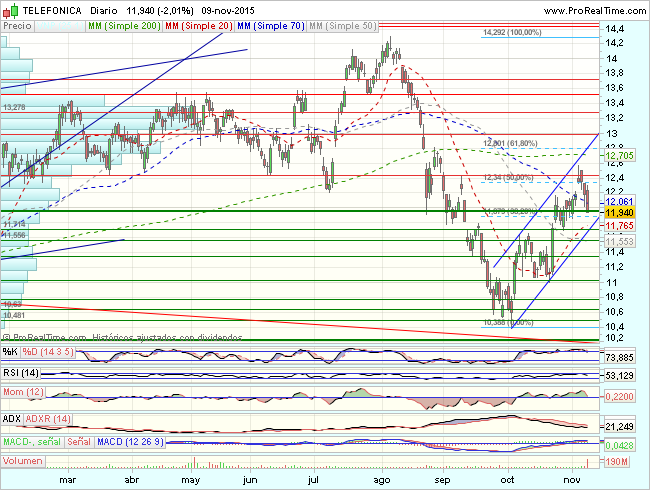This screenshot has width=650, height=490.
Task: Open the www.ProRealTime.com link
Action: (x=595, y=11)
